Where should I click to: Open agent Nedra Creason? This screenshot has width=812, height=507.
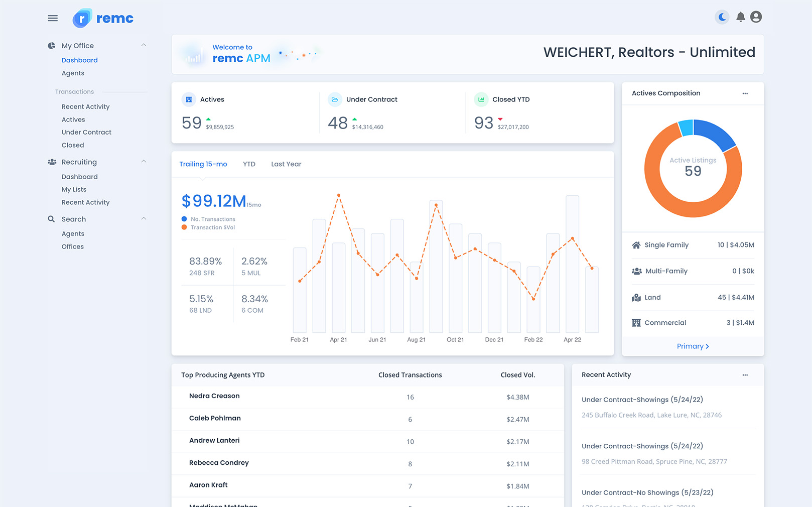pos(214,396)
